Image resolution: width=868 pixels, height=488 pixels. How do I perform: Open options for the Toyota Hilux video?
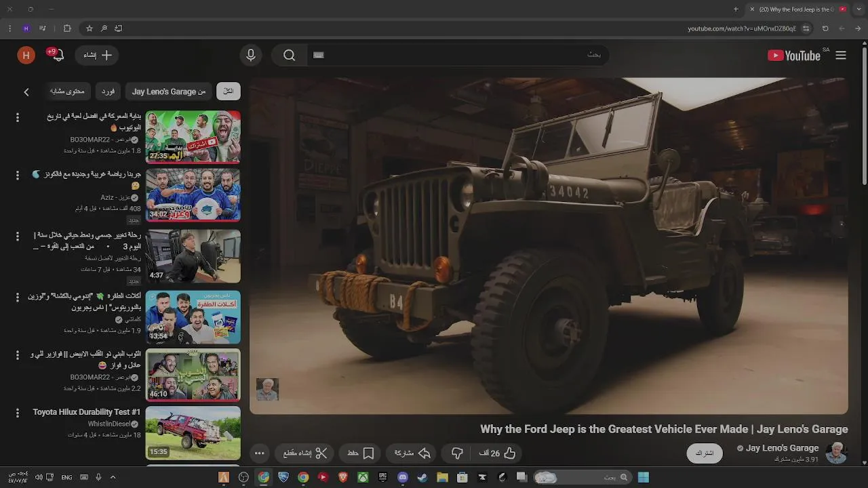pyautogui.click(x=18, y=412)
